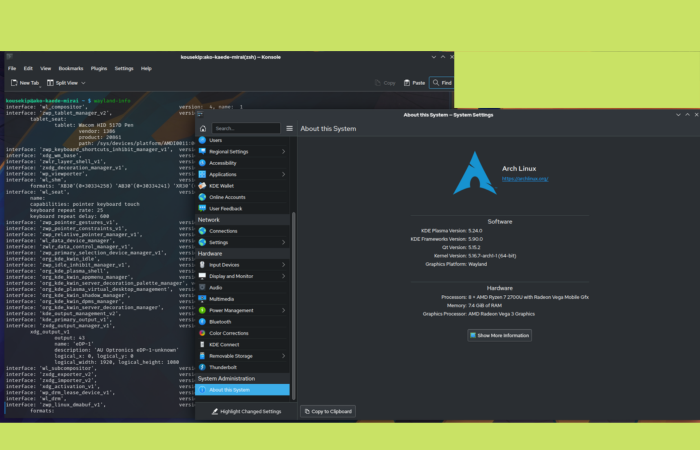This screenshot has width=700, height=450.
Task: Open the Settings menu in Konsole
Action: (x=124, y=69)
